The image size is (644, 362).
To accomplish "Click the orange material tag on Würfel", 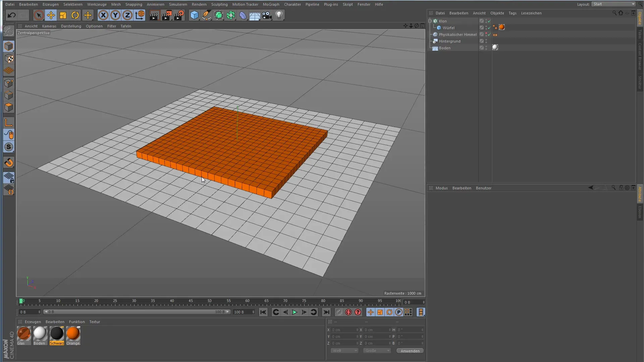I will tap(502, 27).
